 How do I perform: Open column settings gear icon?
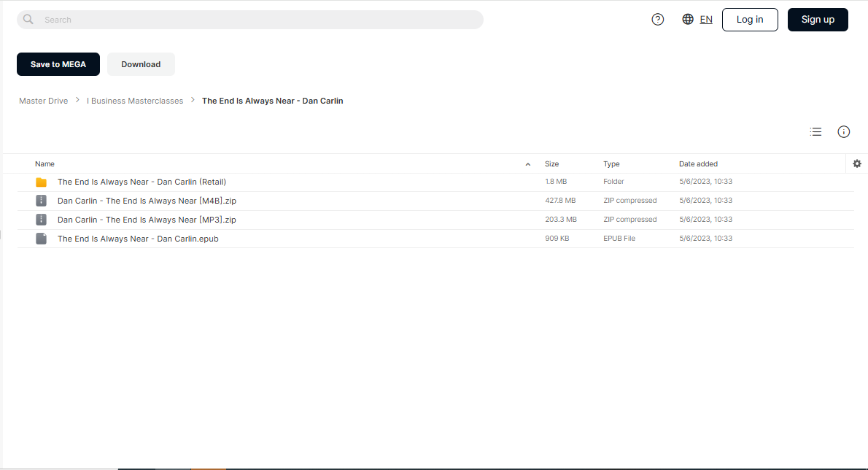[857, 164]
